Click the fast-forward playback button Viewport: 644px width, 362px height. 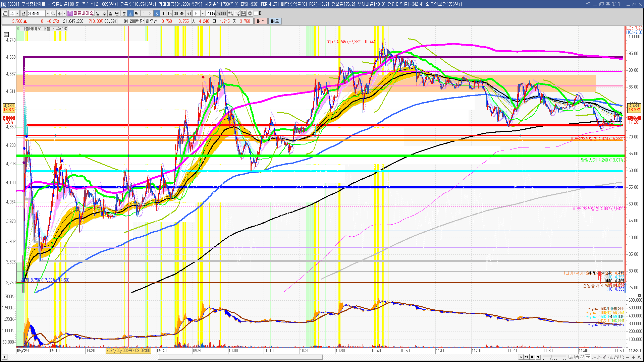pos(538,357)
